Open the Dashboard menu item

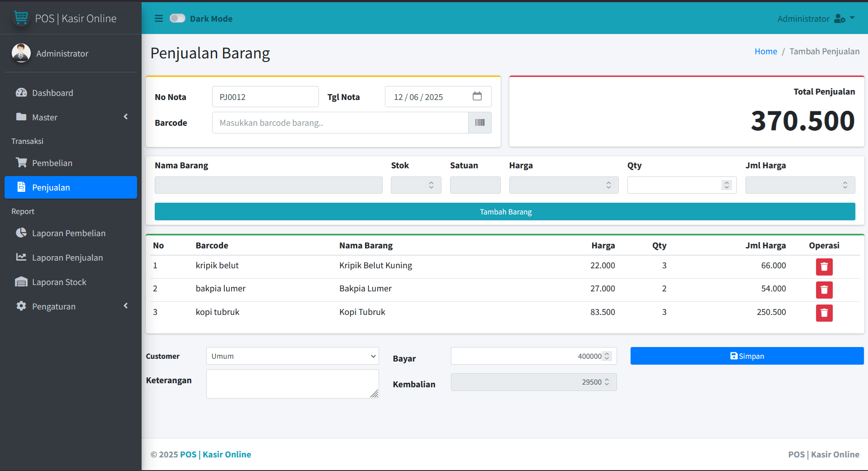71,93
